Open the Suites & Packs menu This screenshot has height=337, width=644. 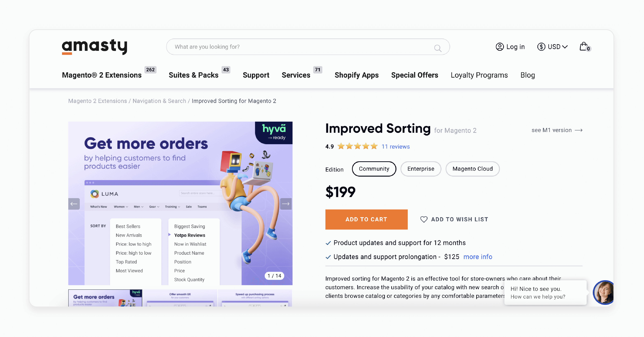tap(194, 75)
